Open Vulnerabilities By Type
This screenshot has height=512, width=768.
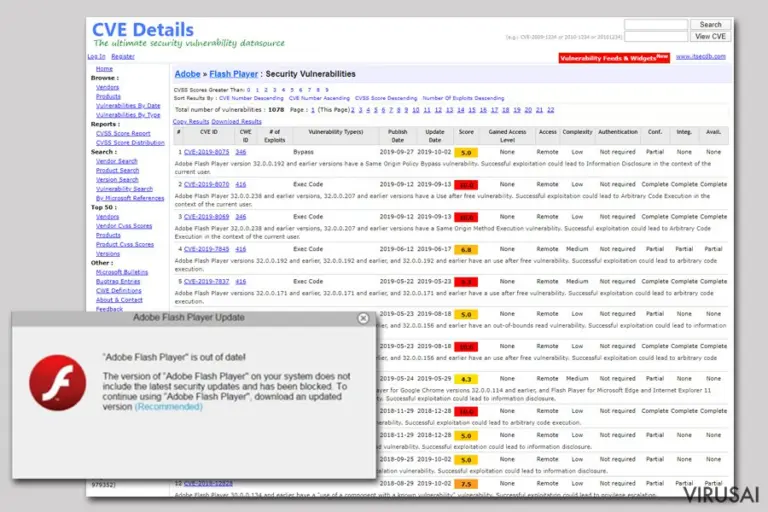[128, 115]
